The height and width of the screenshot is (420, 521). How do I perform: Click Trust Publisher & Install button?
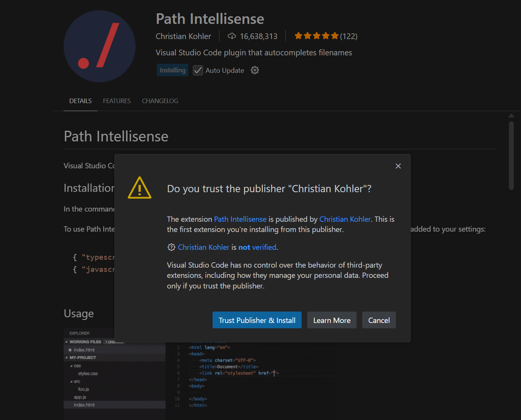[257, 320]
